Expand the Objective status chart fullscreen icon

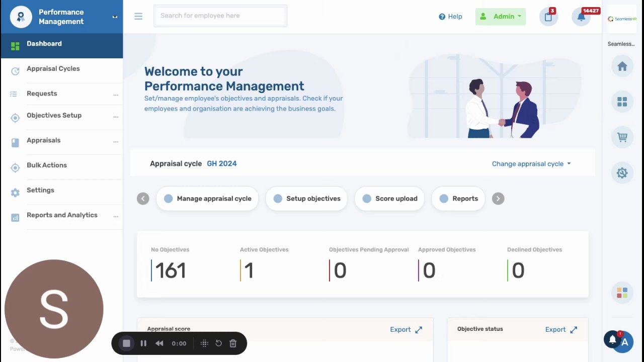pyautogui.click(x=574, y=330)
